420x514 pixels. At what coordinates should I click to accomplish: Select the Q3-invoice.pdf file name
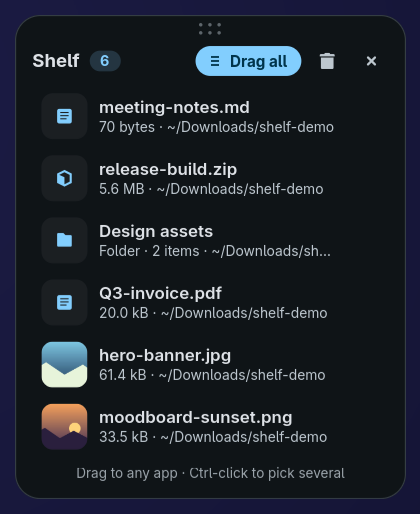coord(160,293)
